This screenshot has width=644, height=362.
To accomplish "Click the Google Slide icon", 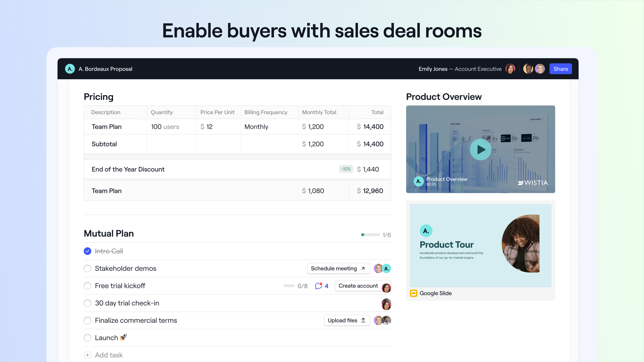I will pyautogui.click(x=414, y=293).
